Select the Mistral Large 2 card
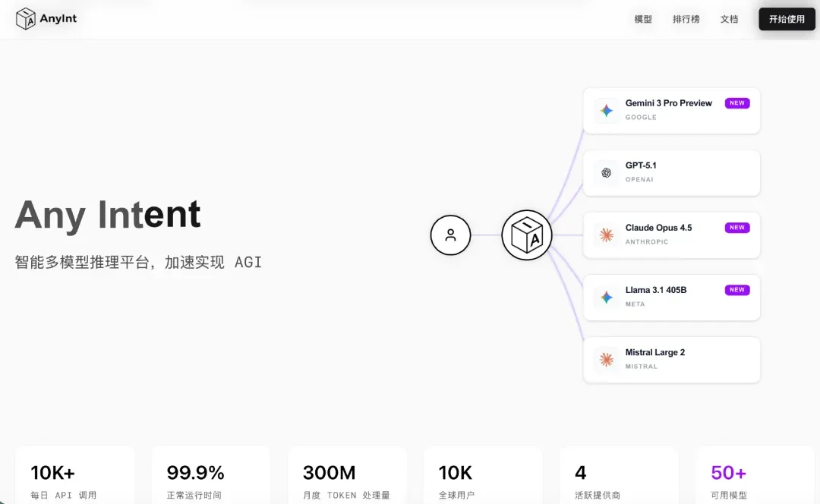Viewport: 820px width, 504px height. click(x=672, y=360)
